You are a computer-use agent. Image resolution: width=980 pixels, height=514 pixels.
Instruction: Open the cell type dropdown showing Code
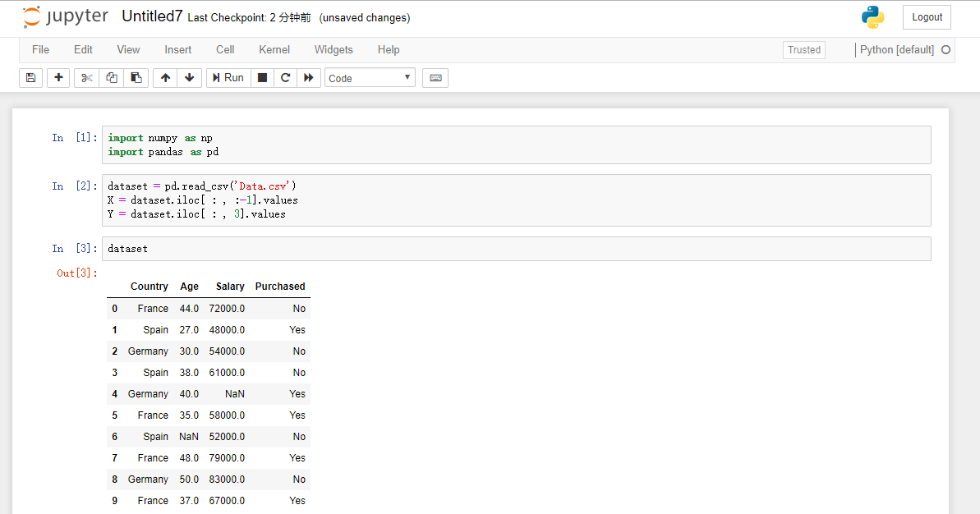[x=370, y=78]
